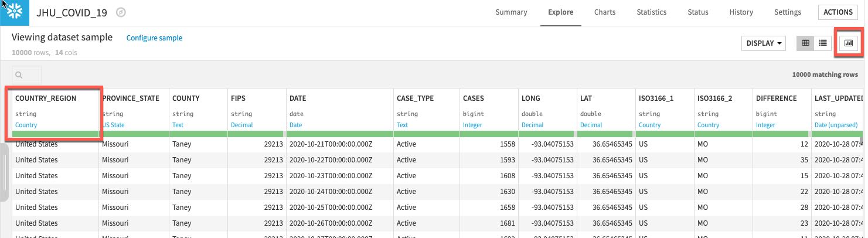Switch to list columns view

click(823, 43)
